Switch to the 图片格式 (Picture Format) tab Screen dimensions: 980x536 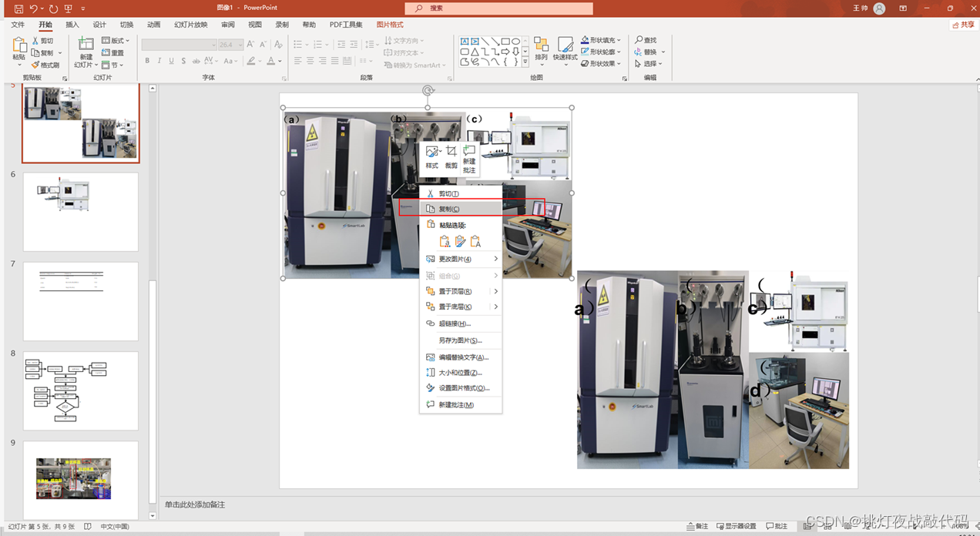[x=390, y=25]
